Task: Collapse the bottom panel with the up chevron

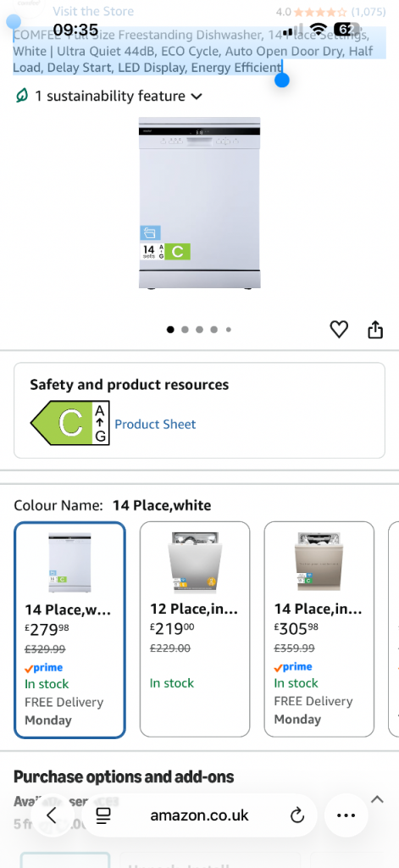Action: pyautogui.click(x=377, y=798)
